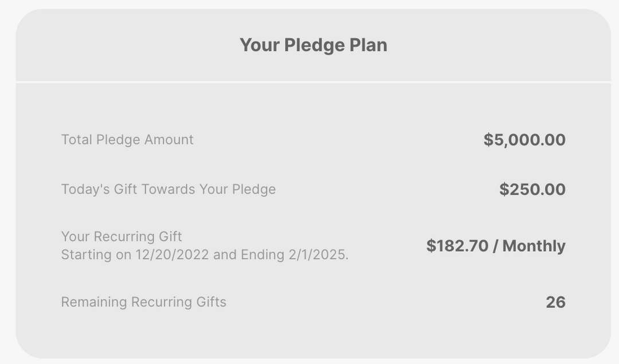Click the Your Pledge Plan header
Viewport: 619px width, 364px height.
pos(314,44)
